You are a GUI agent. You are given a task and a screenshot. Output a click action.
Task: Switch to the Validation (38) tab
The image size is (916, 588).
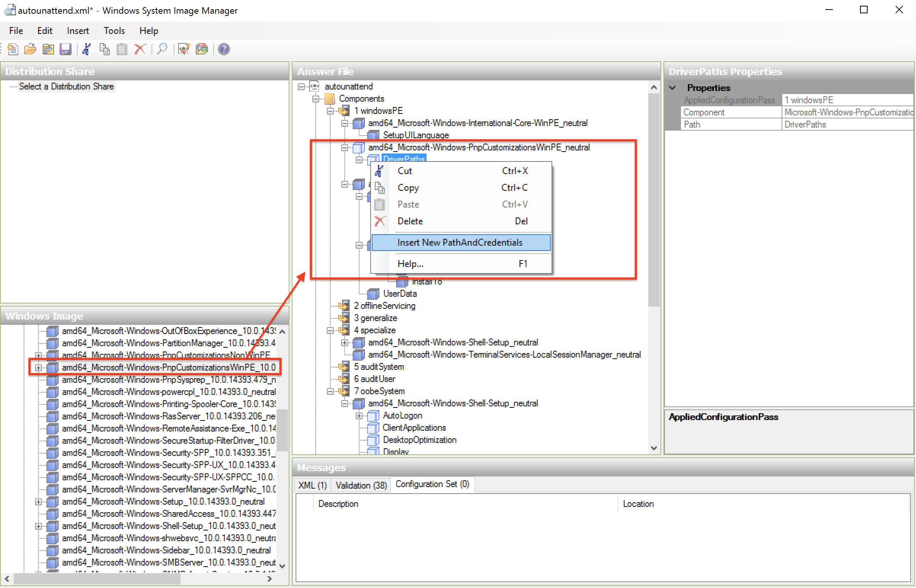361,485
